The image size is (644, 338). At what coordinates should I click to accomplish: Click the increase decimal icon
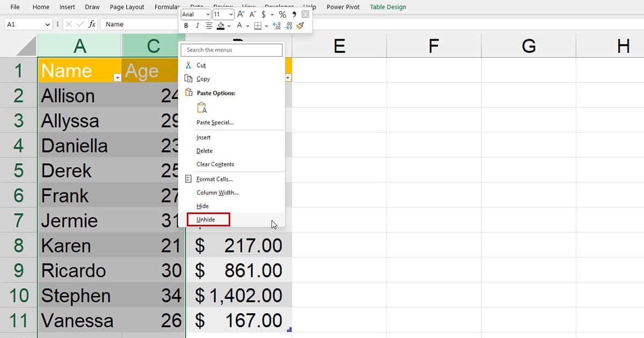(x=277, y=26)
